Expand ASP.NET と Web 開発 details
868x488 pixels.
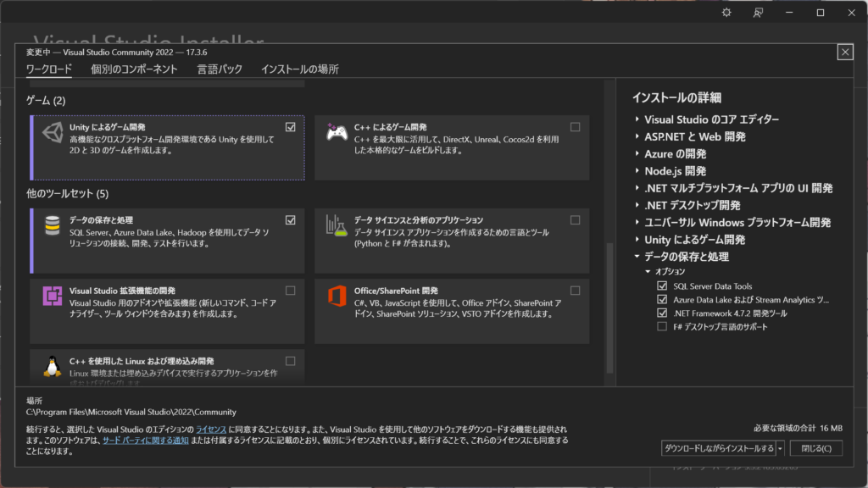(x=637, y=136)
